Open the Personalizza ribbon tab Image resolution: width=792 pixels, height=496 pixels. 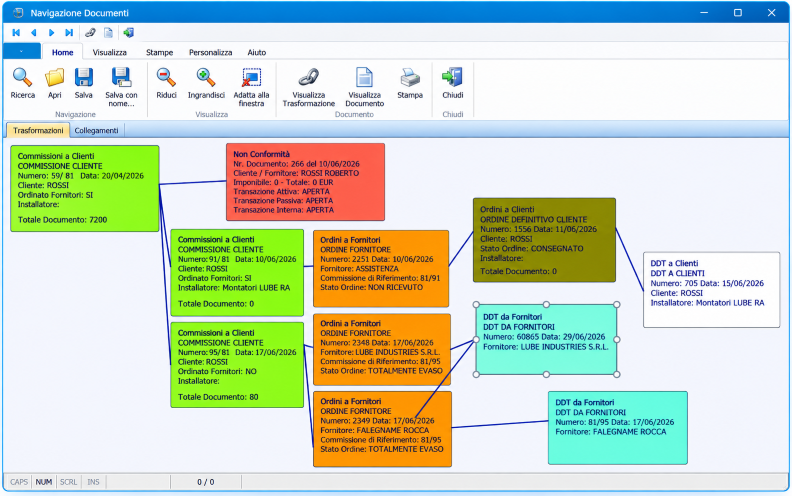coord(211,52)
